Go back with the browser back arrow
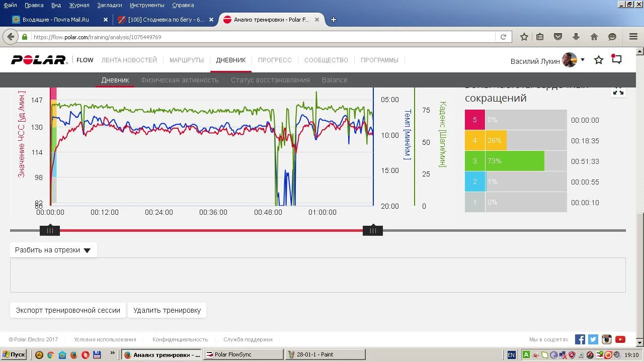 point(10,37)
